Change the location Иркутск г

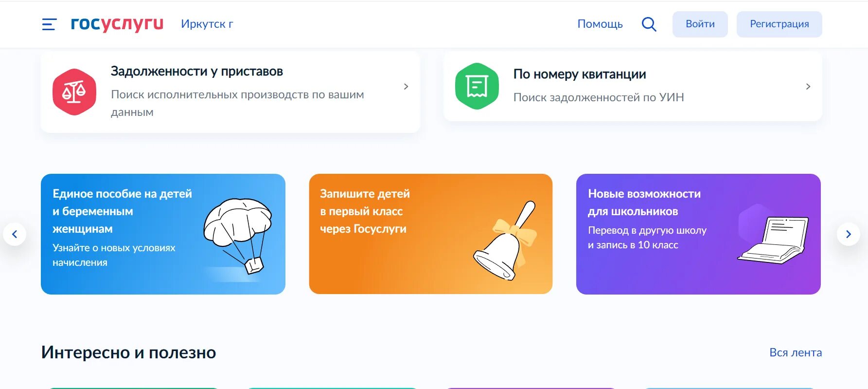[x=207, y=24]
